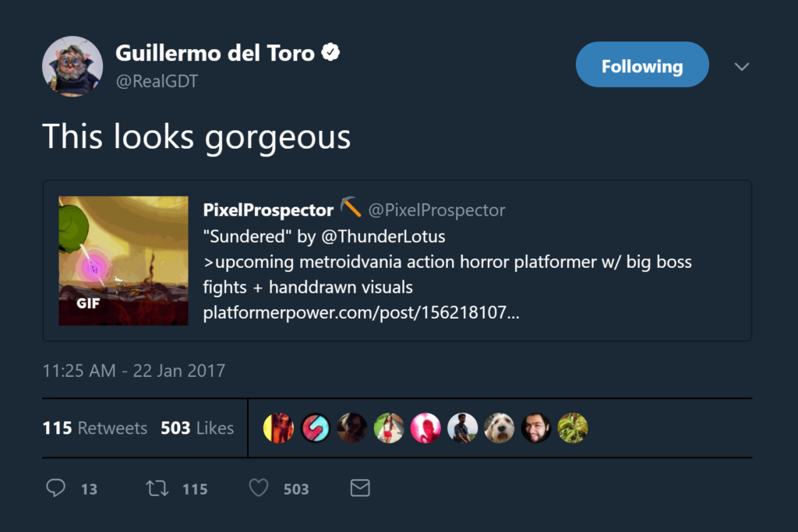The image size is (798, 532).
Task: Open the pickaxe emoji in PixelProspector's name
Action: 350,208
